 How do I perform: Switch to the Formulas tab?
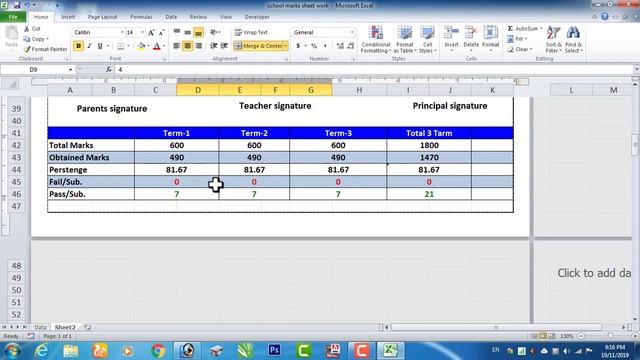click(141, 17)
